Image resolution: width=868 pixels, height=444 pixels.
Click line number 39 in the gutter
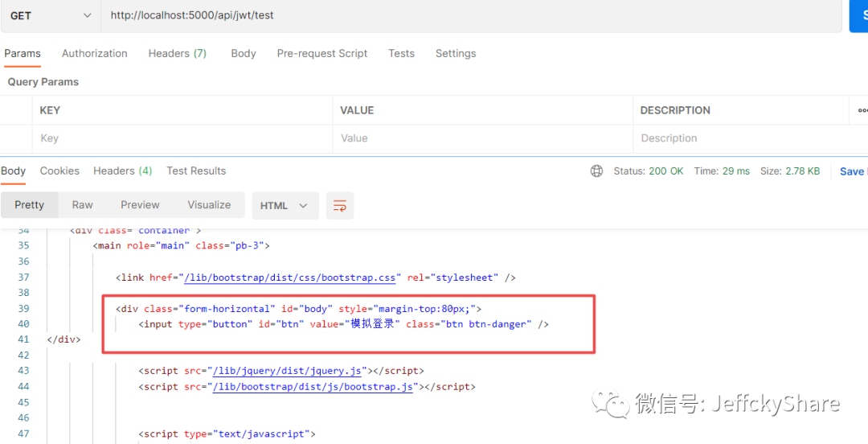click(x=23, y=308)
